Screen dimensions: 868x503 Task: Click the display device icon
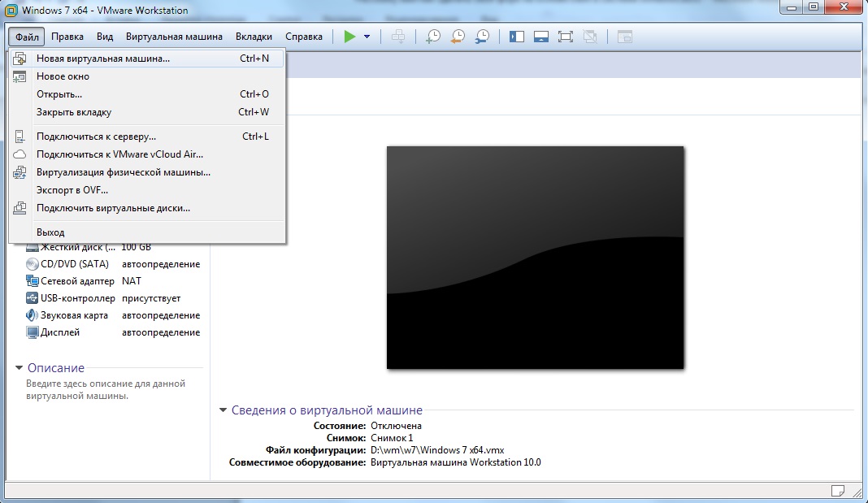click(33, 332)
